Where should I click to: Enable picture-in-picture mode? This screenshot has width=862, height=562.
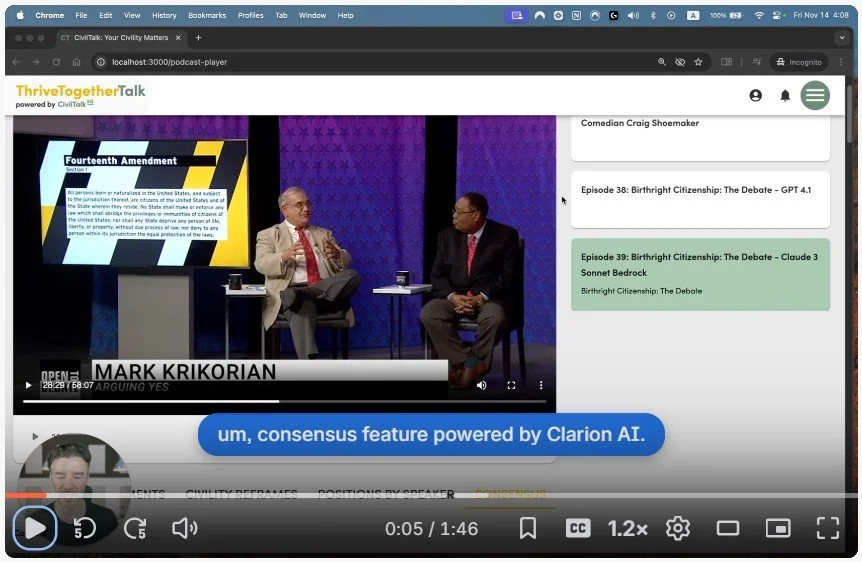click(778, 528)
